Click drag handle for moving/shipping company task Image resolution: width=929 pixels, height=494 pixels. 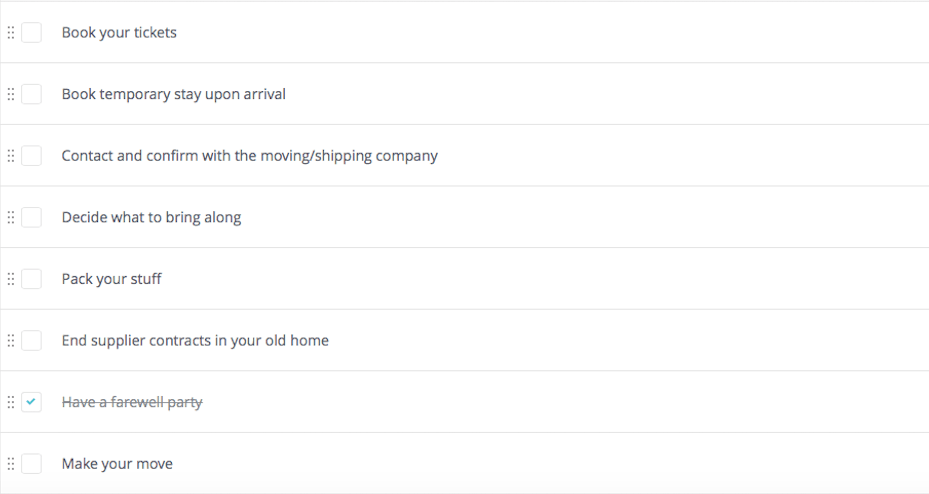(11, 156)
